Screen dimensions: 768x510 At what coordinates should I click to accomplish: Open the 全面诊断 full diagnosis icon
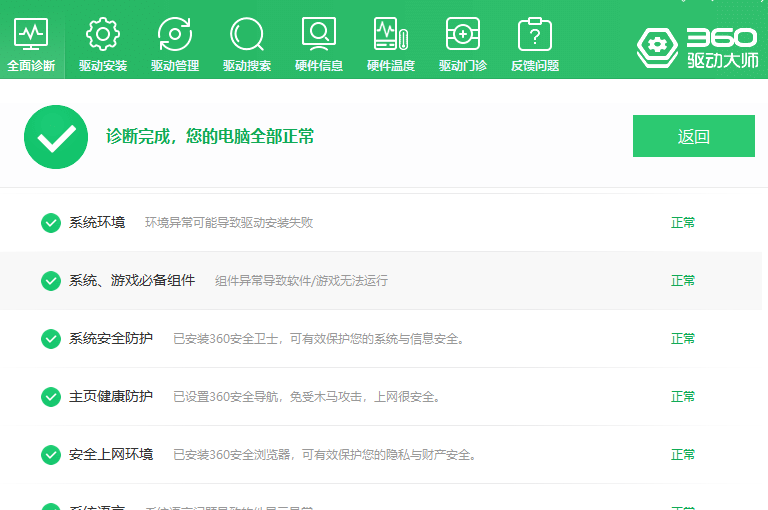(31, 35)
